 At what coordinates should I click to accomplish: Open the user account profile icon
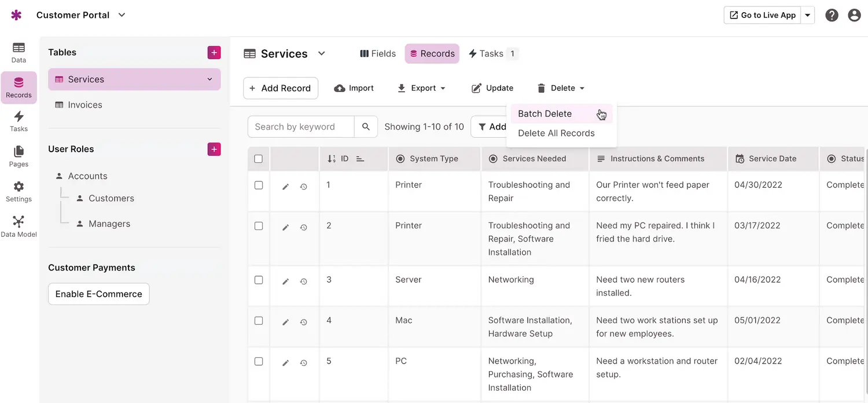854,16
